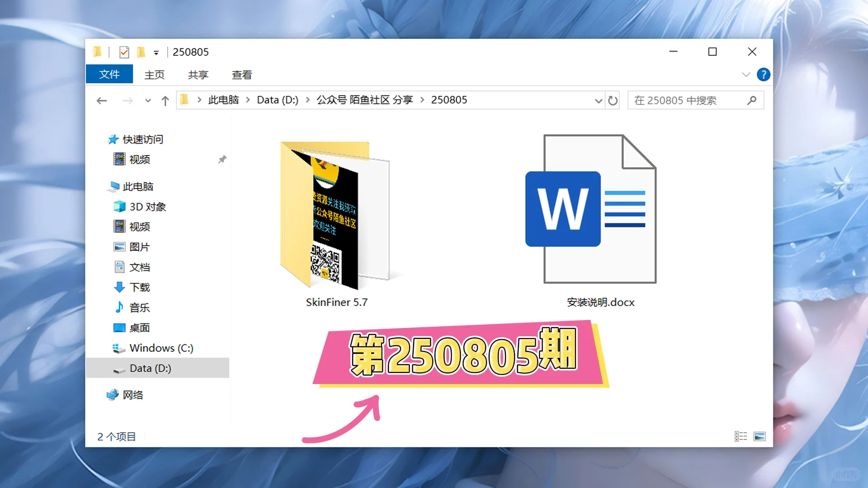Open the recent locations dropdown beside forward arrow

click(x=148, y=100)
